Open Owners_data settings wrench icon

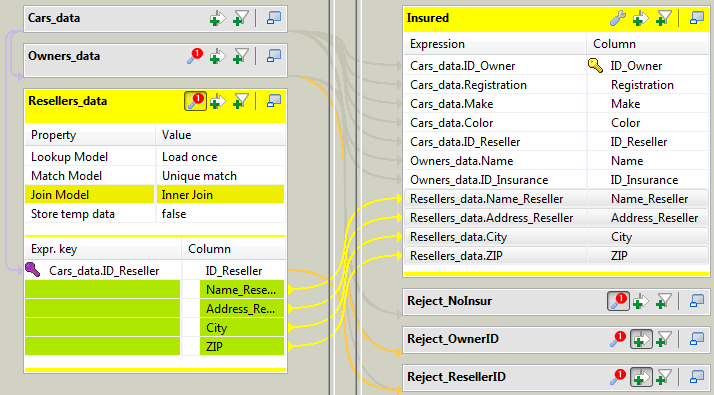pos(195,56)
